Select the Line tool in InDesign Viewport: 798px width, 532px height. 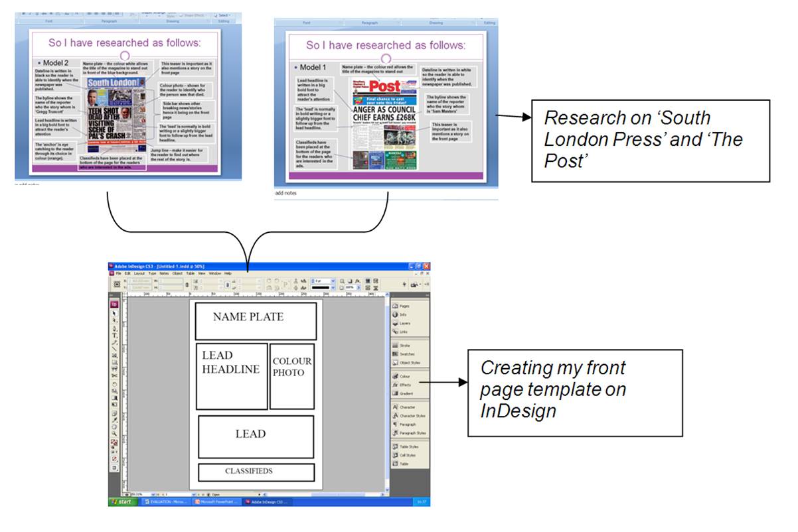coord(114,349)
